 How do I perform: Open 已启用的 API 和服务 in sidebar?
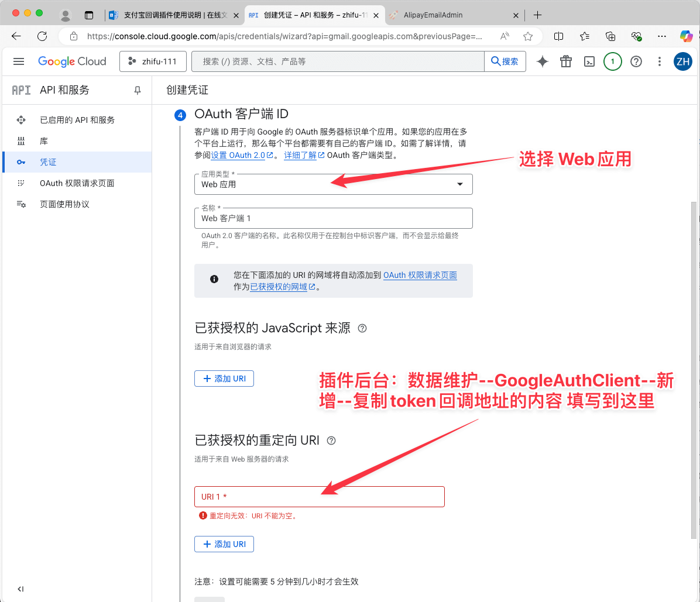[77, 120]
